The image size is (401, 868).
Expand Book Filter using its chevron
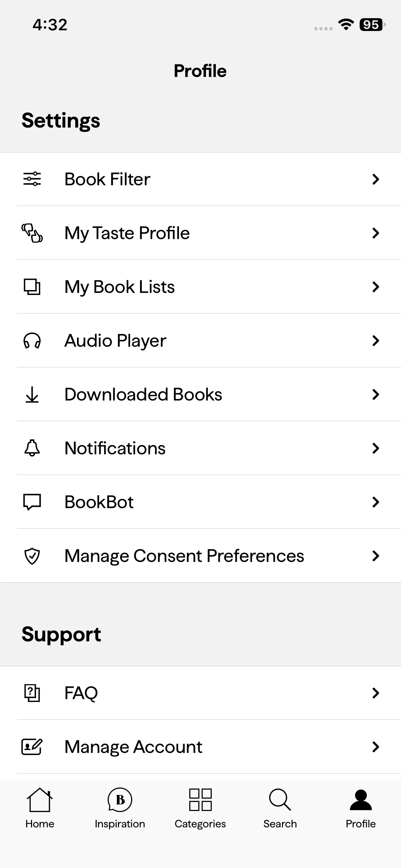[x=376, y=179]
